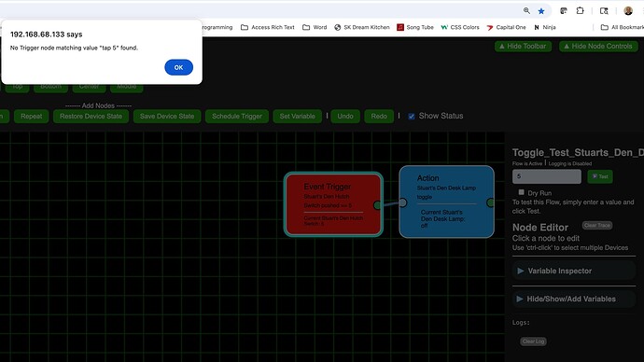
Task: Click the Bottom alignment button
Action: pos(50,87)
